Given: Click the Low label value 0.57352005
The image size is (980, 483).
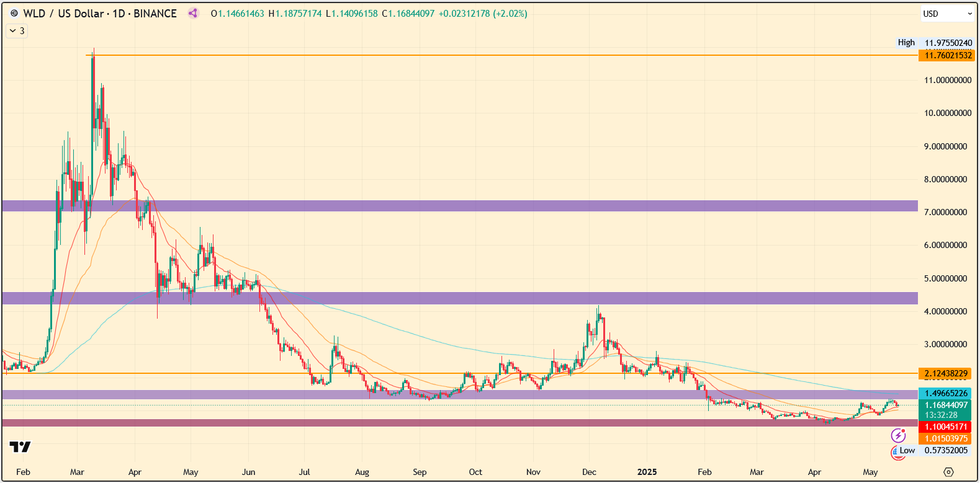Looking at the screenshot, I should tap(946, 450).
